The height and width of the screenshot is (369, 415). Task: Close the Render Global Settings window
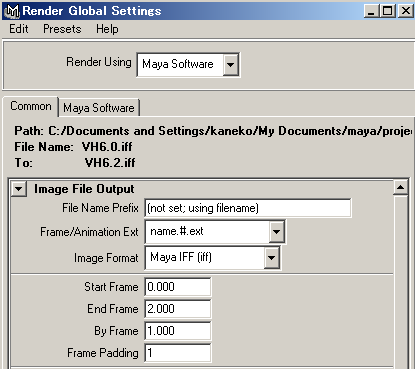pos(406,11)
